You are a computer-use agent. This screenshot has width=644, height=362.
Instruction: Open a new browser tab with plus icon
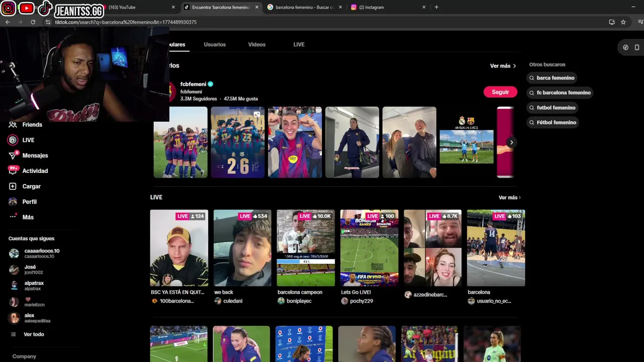pos(436,7)
